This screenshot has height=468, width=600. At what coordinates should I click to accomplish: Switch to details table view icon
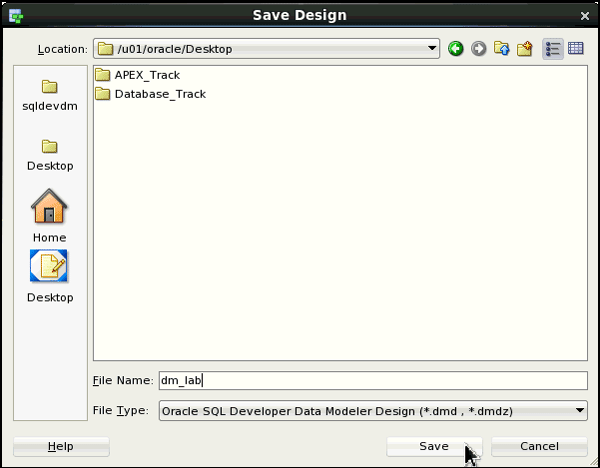576,49
